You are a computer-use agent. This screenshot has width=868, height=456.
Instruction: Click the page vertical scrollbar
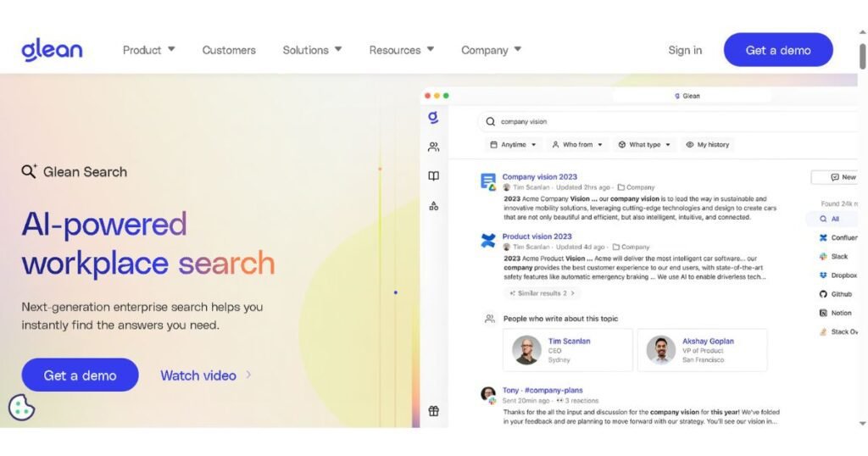pyautogui.click(x=862, y=57)
